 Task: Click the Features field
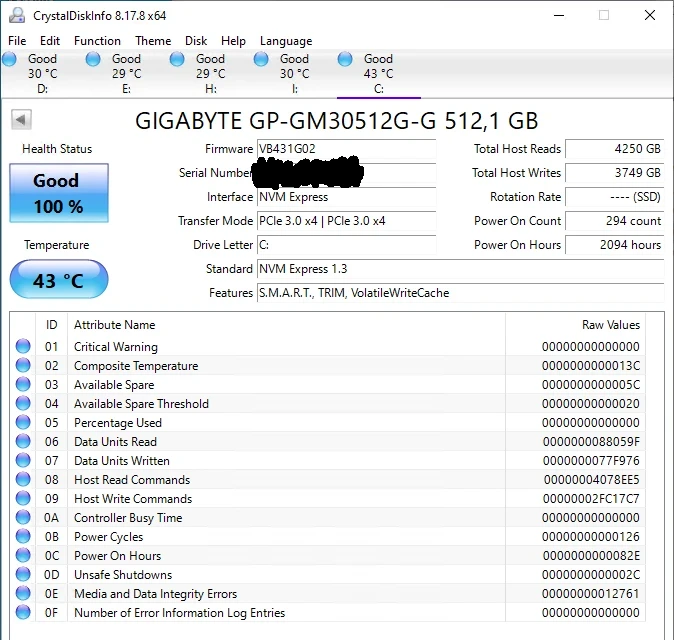pos(460,293)
